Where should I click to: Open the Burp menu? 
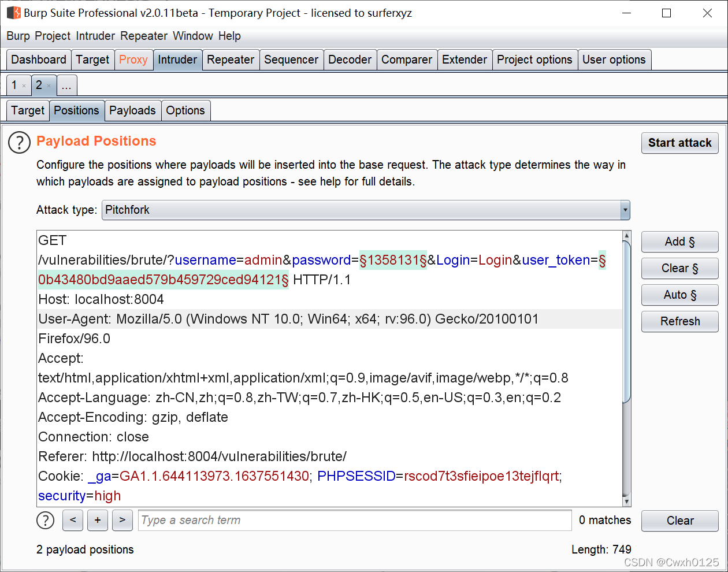[18, 36]
